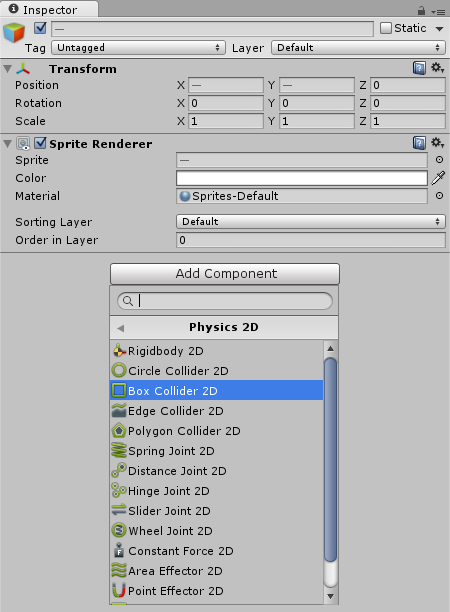Add Polygon Collider 2D from the list
Screen dimensions: 450x612
(217, 431)
